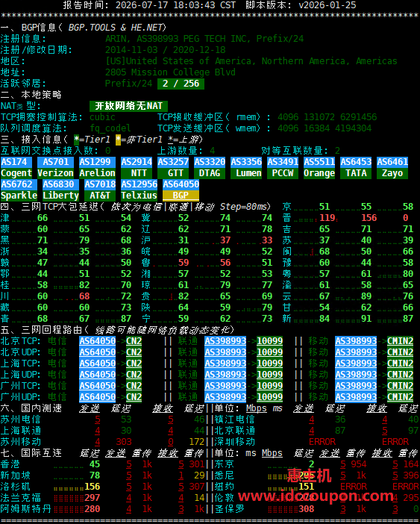
Task: Click the AS3356 Lumen badge
Action: click(246, 168)
